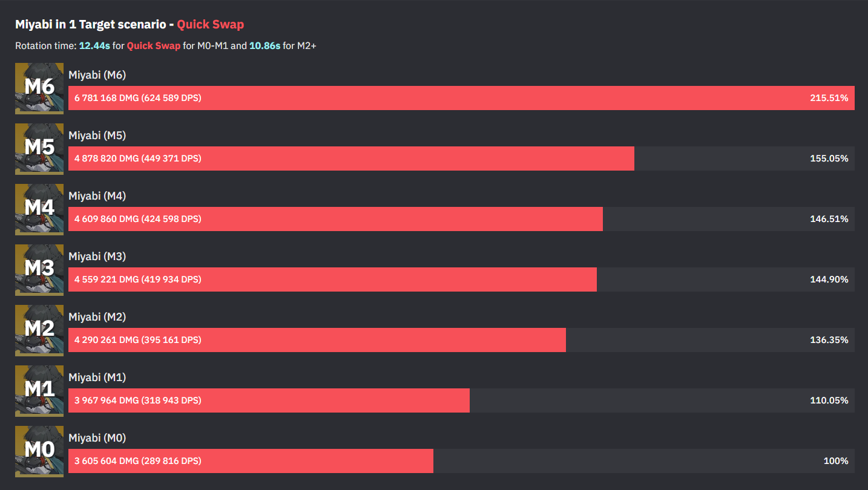Select the Miyabi M0 character icon

pyautogui.click(x=39, y=451)
